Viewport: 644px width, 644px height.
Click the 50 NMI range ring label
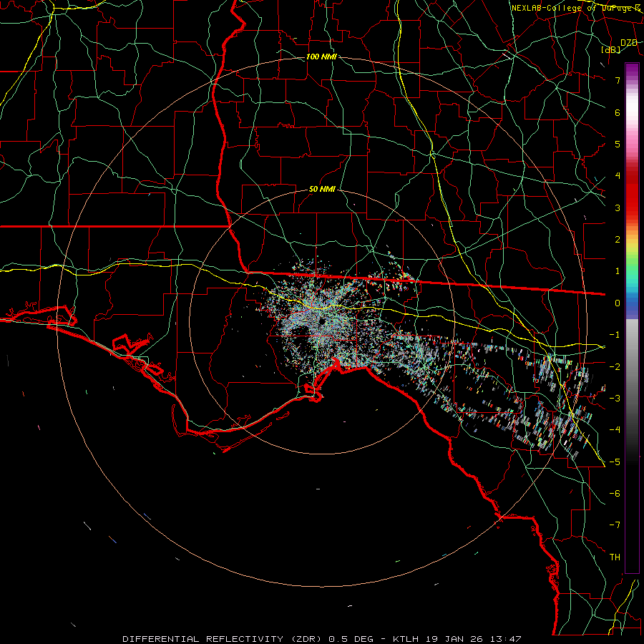coord(322,189)
